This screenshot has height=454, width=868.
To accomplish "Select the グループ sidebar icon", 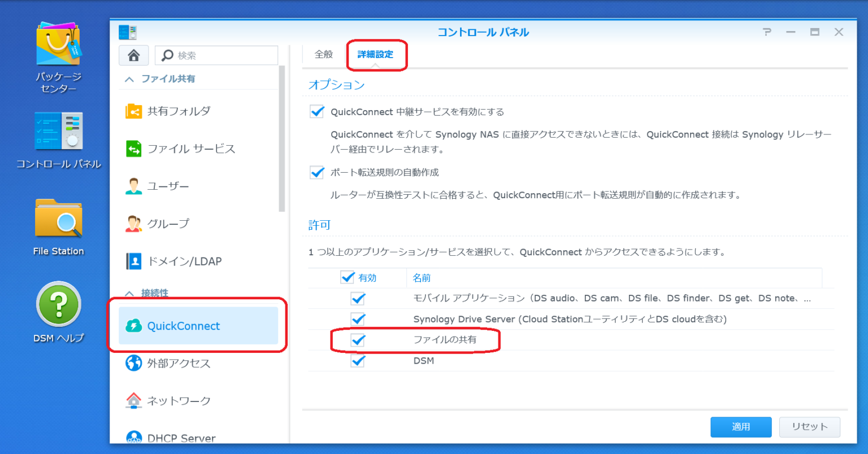I will tap(170, 223).
